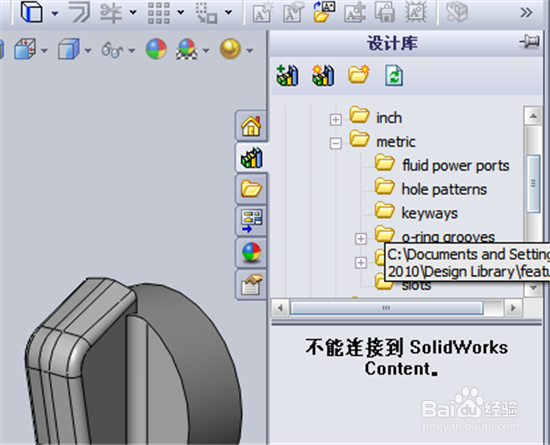Click Add to Library icon with green plus
The image size is (550, 445).
(x=287, y=75)
